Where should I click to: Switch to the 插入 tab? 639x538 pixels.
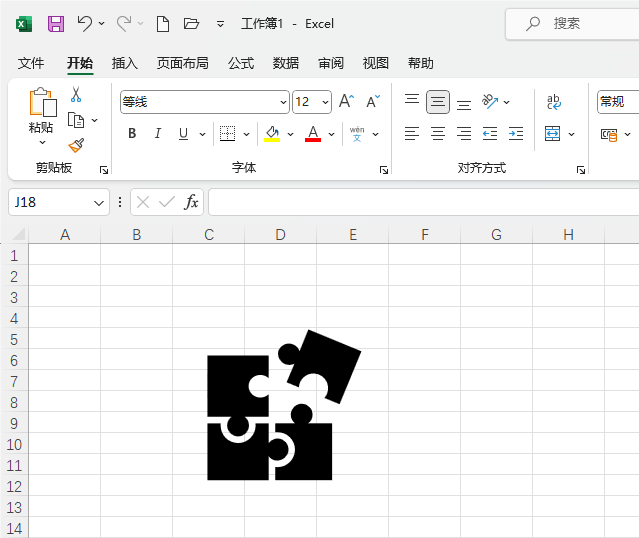[125, 63]
